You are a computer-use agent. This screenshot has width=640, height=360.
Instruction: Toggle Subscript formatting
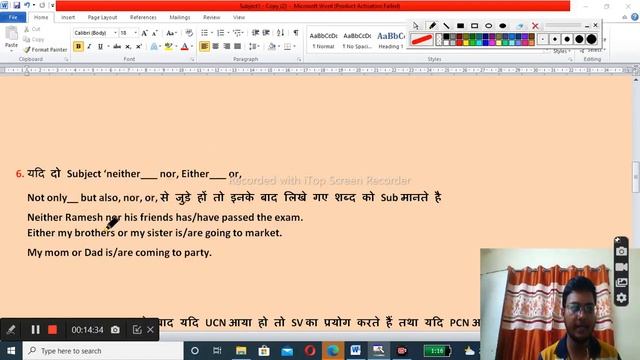click(128, 47)
